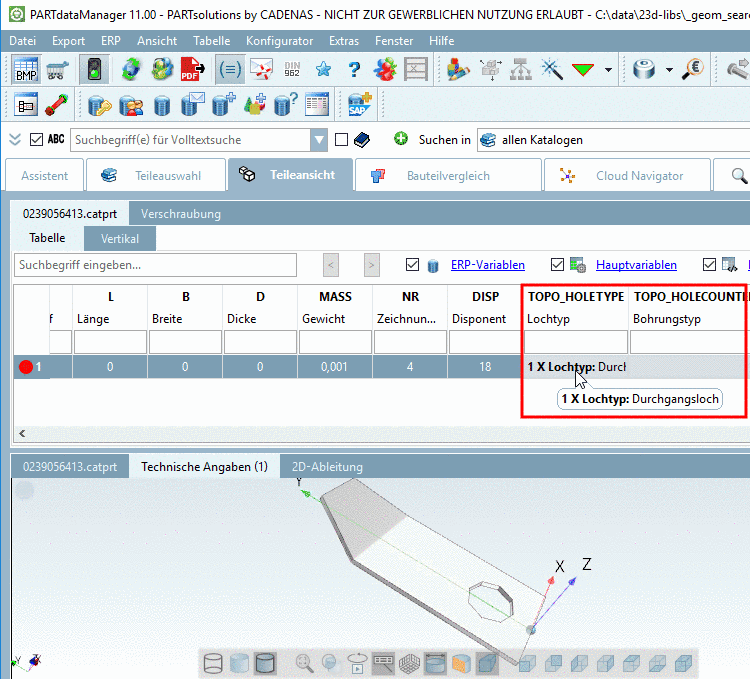Open dropdown arrow next to green triangle
The width and height of the screenshot is (750, 679).
608,70
